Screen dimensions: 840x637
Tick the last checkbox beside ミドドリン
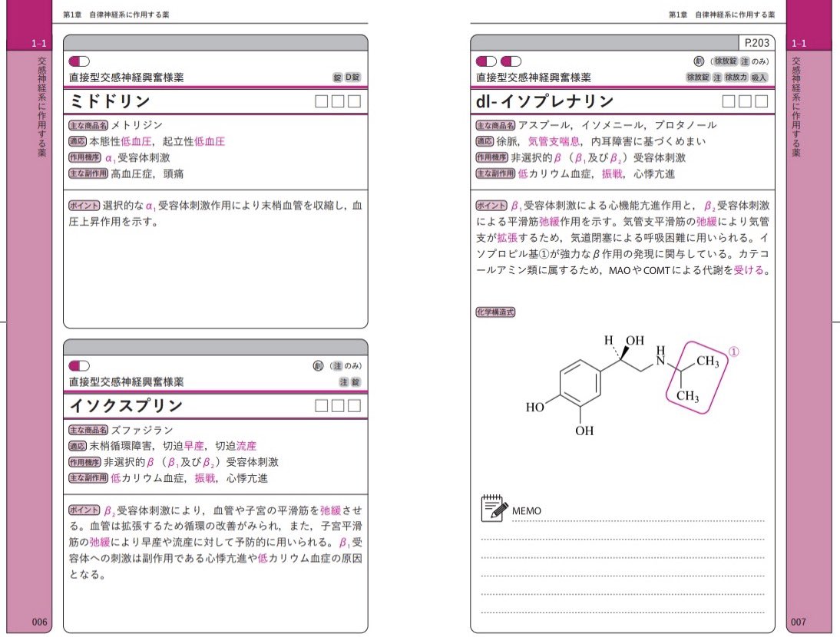click(x=355, y=101)
